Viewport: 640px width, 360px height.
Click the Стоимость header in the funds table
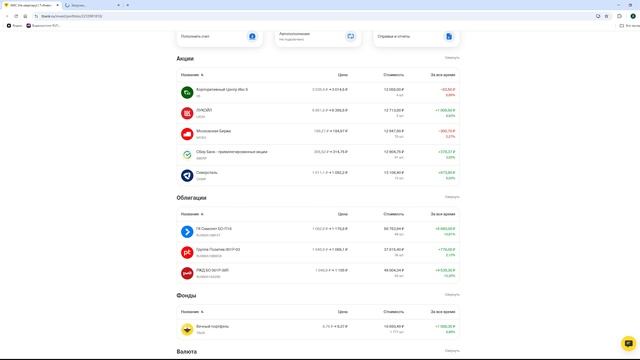click(393, 312)
